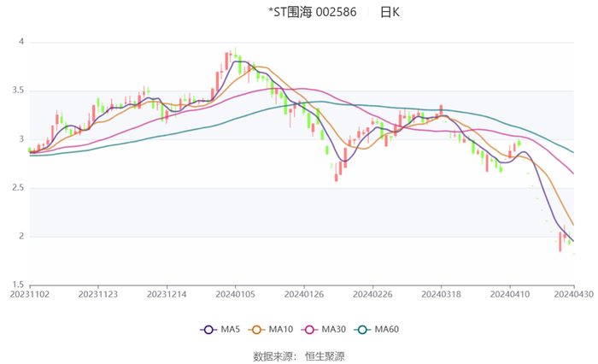Toggle the MA5 legend series

click(x=220, y=329)
